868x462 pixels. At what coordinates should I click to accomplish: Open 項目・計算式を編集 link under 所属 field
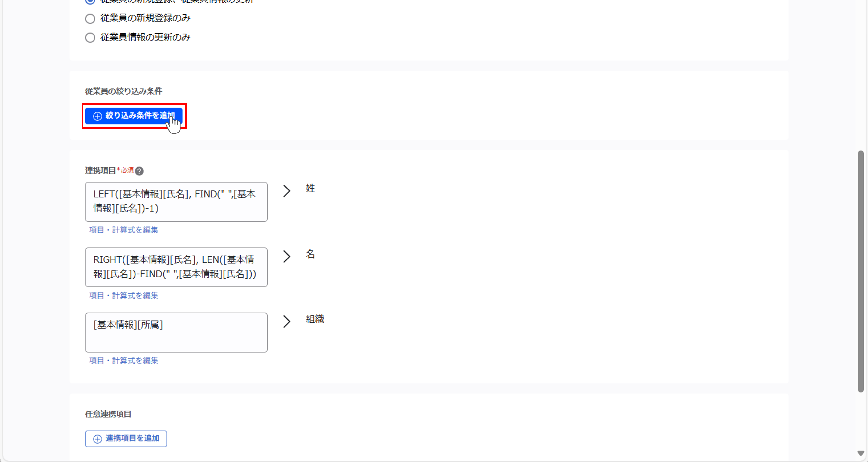click(124, 361)
